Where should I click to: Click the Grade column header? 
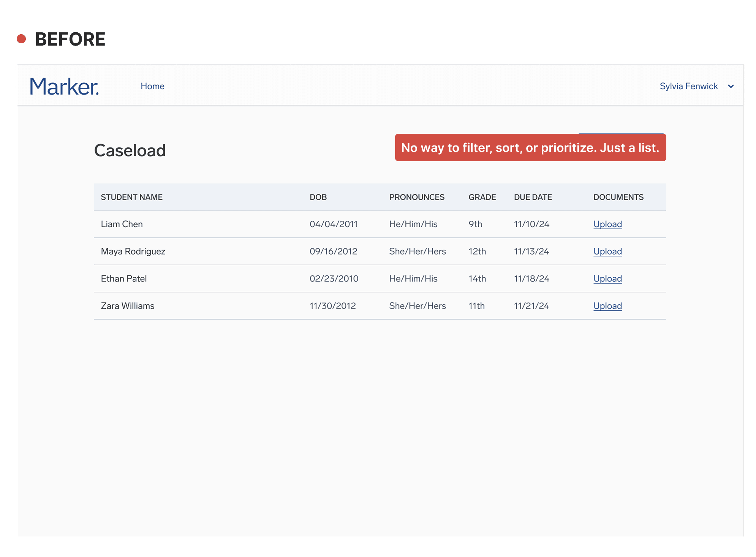[482, 197]
